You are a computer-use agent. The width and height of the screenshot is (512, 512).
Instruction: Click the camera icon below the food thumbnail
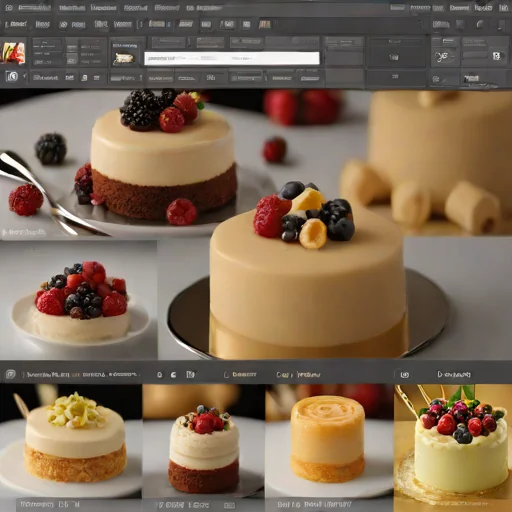pos(12,77)
